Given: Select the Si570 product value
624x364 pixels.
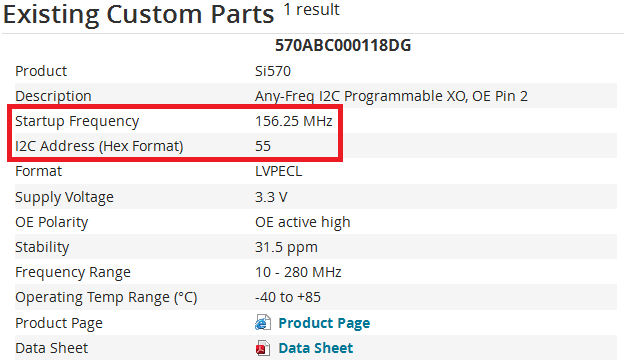Looking at the screenshot, I should 273,71.
